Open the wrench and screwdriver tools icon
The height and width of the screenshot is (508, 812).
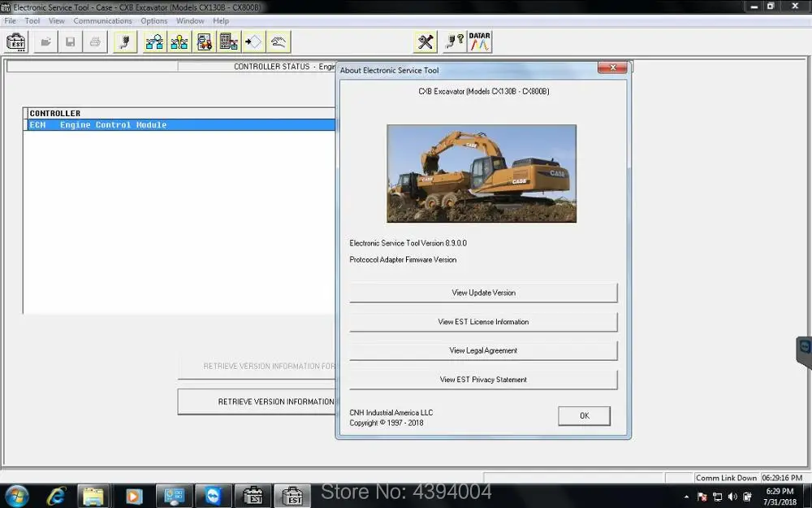pyautogui.click(x=425, y=42)
